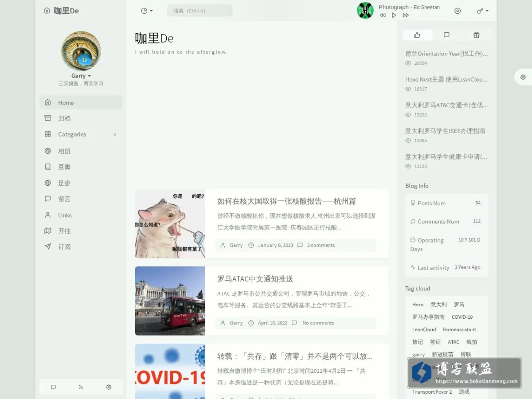Open the floating settings gear at right edge
The image size is (532, 399).
(x=523, y=77)
